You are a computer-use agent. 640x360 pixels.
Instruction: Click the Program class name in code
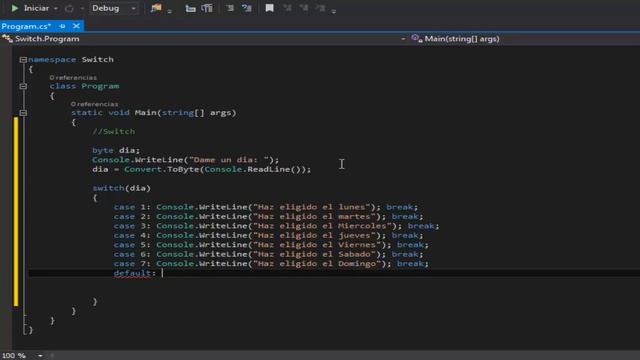tap(100, 86)
